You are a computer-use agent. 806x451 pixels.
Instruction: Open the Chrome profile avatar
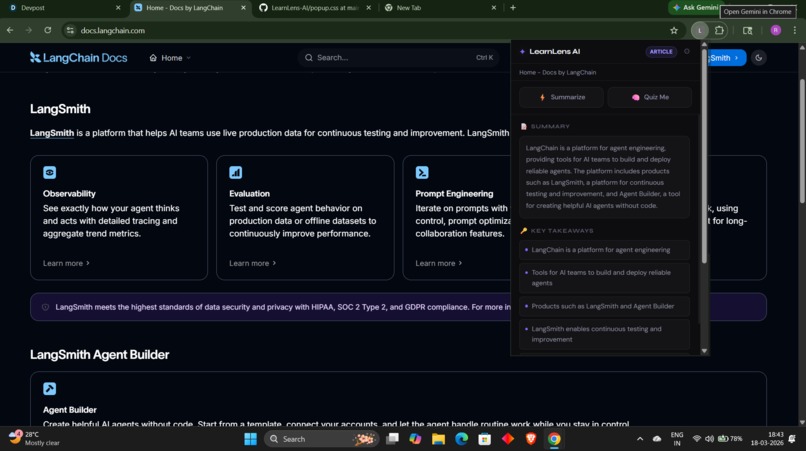click(x=776, y=30)
